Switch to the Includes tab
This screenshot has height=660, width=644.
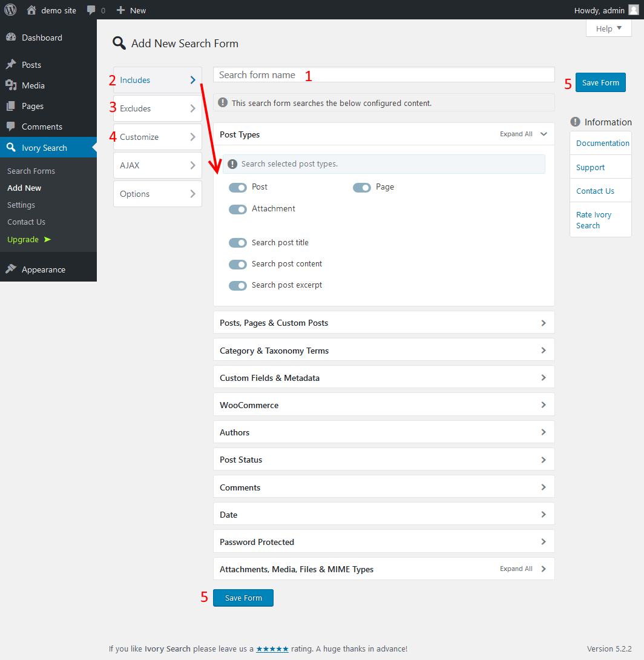[x=157, y=80]
